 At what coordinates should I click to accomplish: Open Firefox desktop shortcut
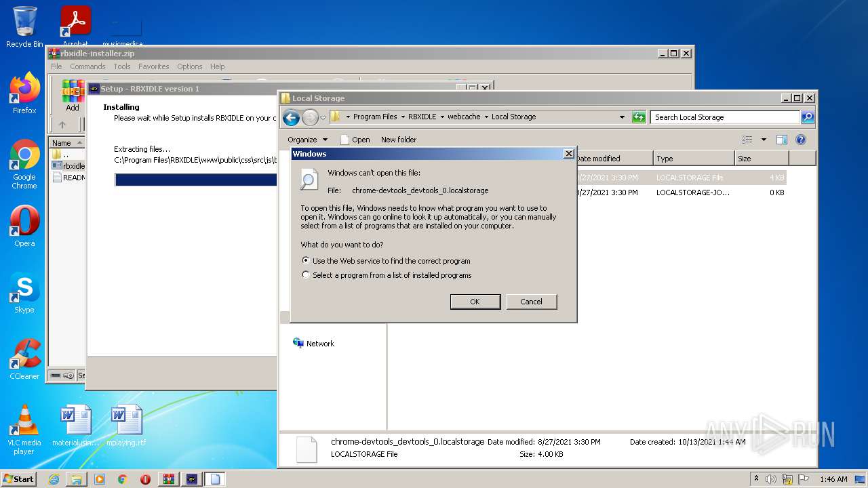(x=24, y=94)
